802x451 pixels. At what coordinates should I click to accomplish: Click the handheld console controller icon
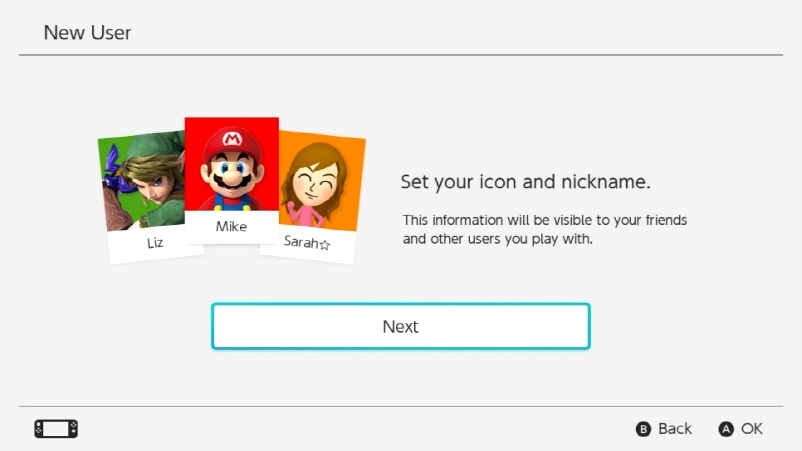(x=56, y=429)
